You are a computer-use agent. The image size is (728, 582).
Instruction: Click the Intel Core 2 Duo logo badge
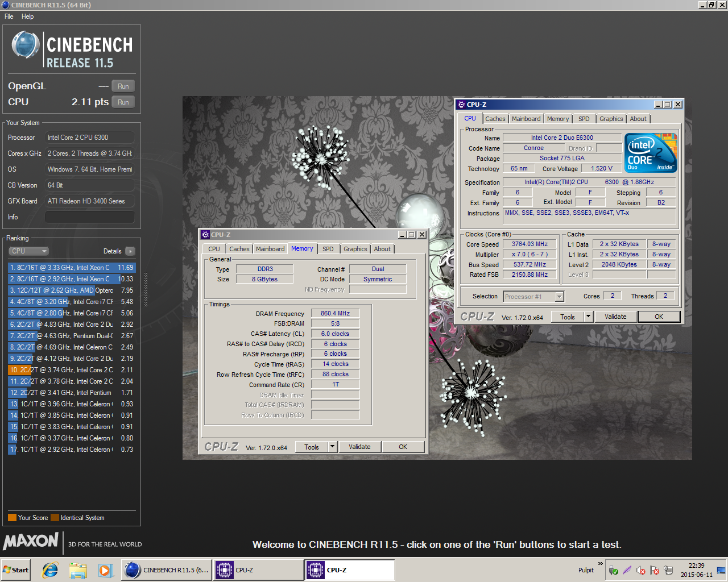coord(651,152)
